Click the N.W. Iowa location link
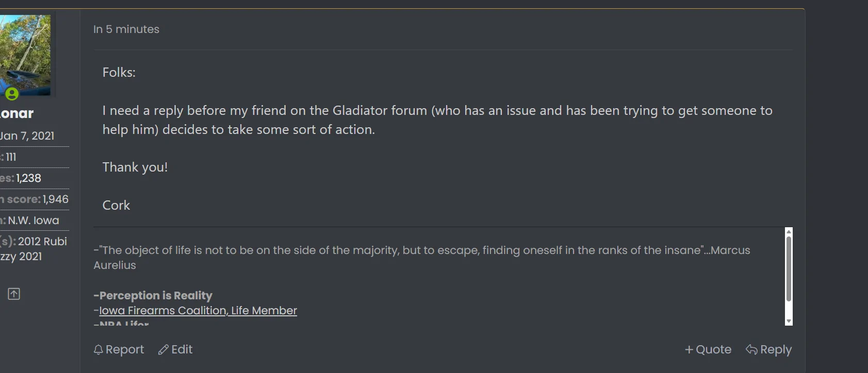Screen dimensions: 868x373 pos(34,221)
